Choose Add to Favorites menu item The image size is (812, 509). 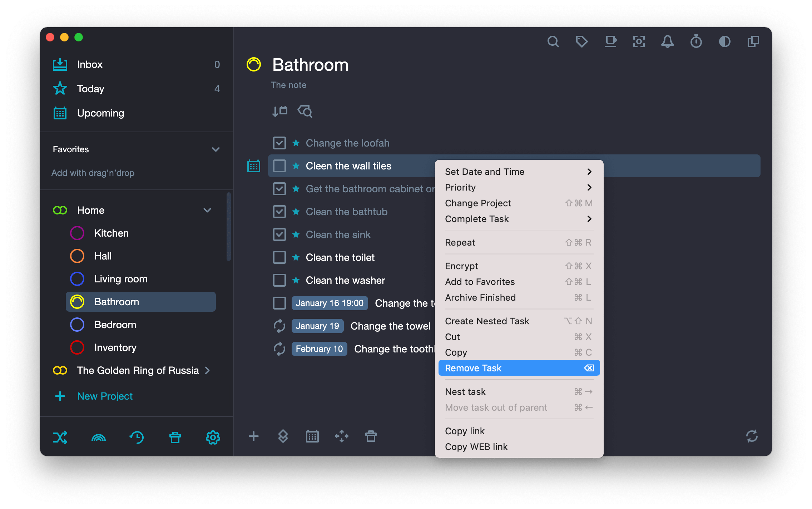tap(519, 282)
